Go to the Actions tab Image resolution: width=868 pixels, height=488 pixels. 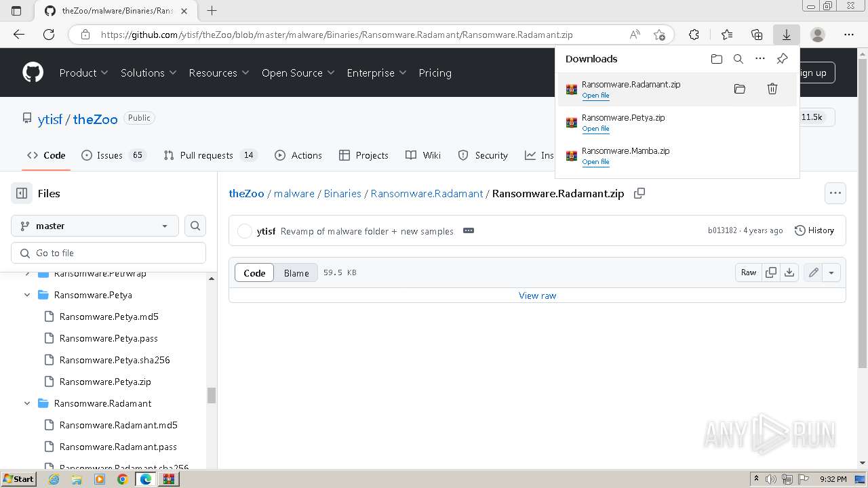298,155
